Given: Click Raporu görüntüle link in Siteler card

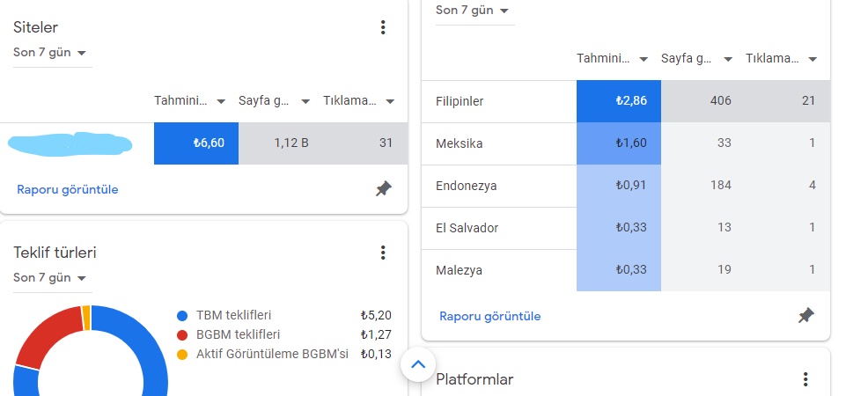Looking at the screenshot, I should [x=67, y=189].
